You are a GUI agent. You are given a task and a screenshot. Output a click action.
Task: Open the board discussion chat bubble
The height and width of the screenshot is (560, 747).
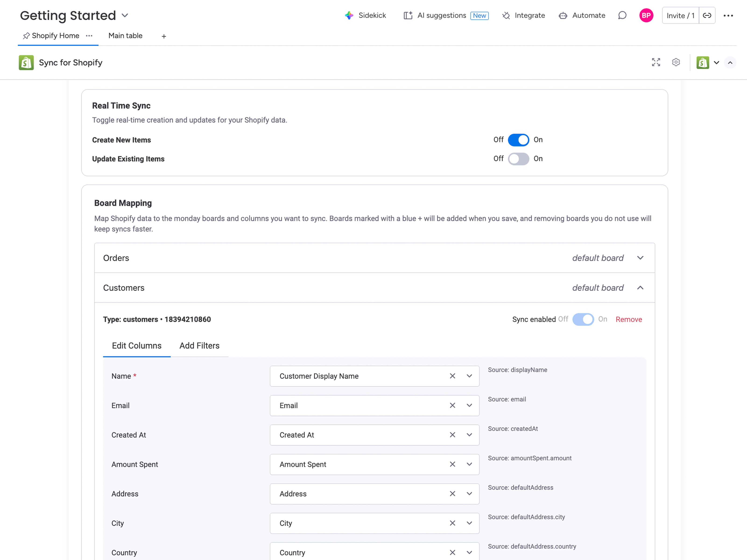(x=622, y=16)
